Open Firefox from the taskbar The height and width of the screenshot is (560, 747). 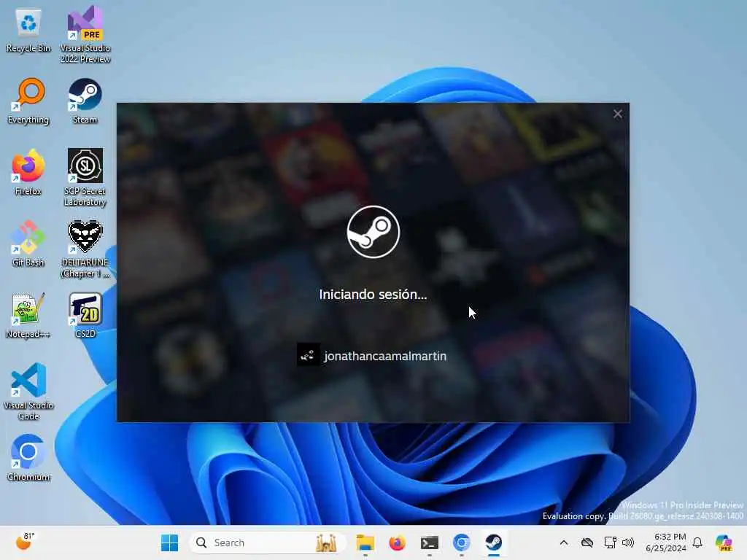pos(397,542)
